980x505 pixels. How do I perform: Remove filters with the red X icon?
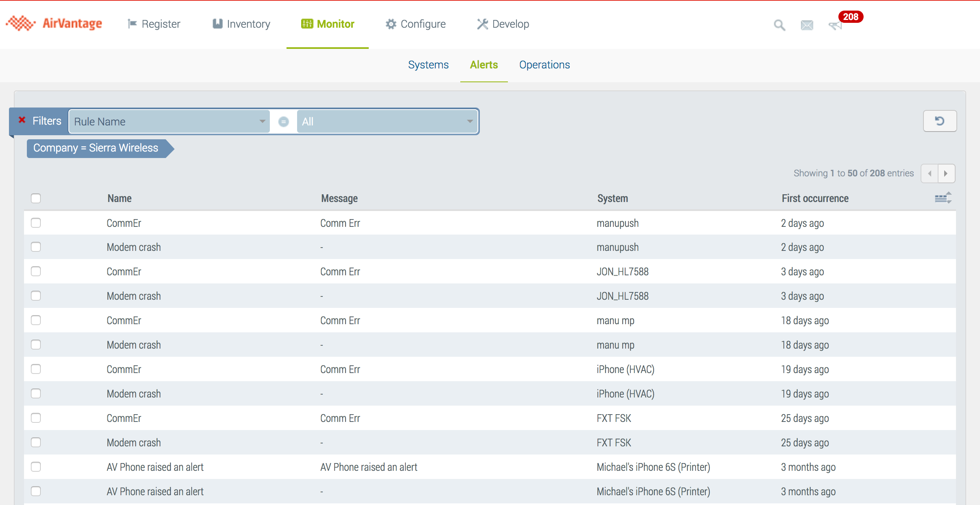pyautogui.click(x=22, y=120)
